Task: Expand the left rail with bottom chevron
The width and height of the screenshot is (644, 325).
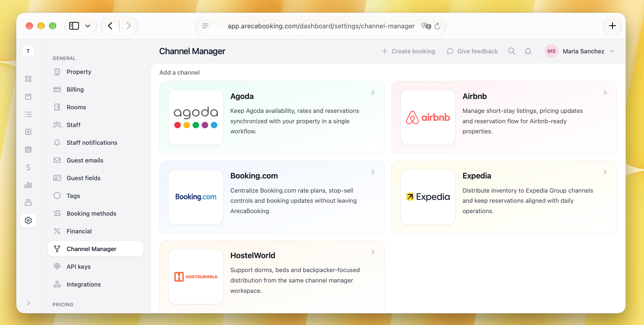Action: 28,303
